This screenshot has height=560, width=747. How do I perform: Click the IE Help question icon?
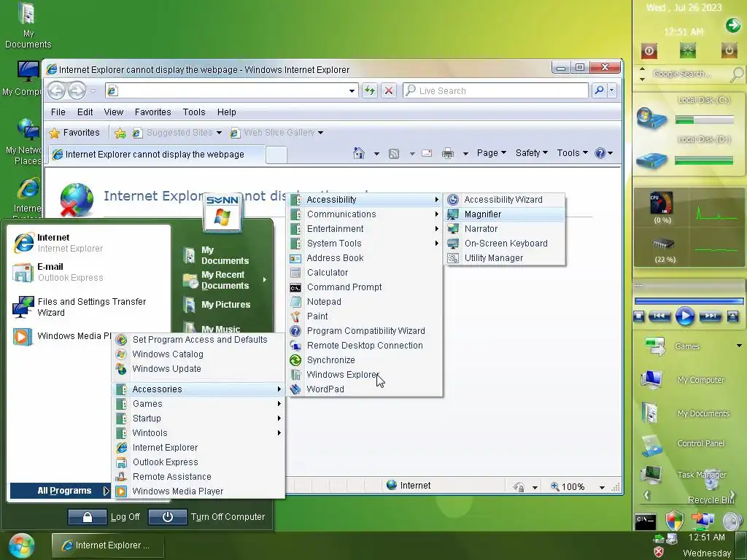(600, 153)
